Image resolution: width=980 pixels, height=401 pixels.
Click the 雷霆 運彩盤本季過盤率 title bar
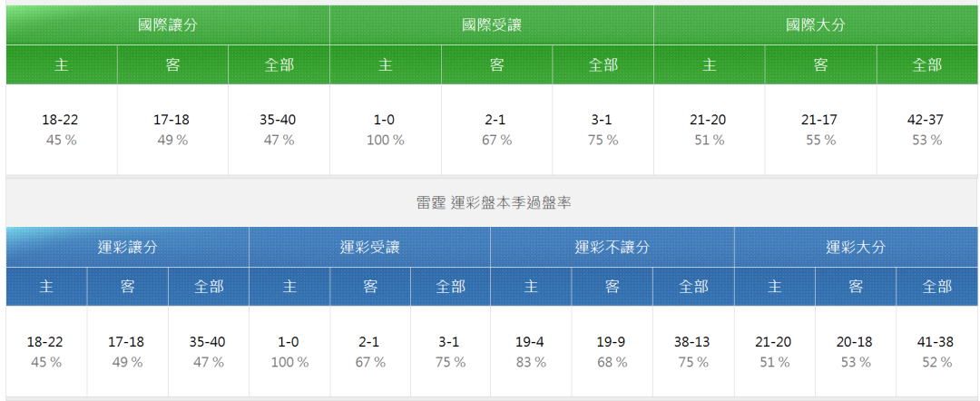[x=493, y=202]
